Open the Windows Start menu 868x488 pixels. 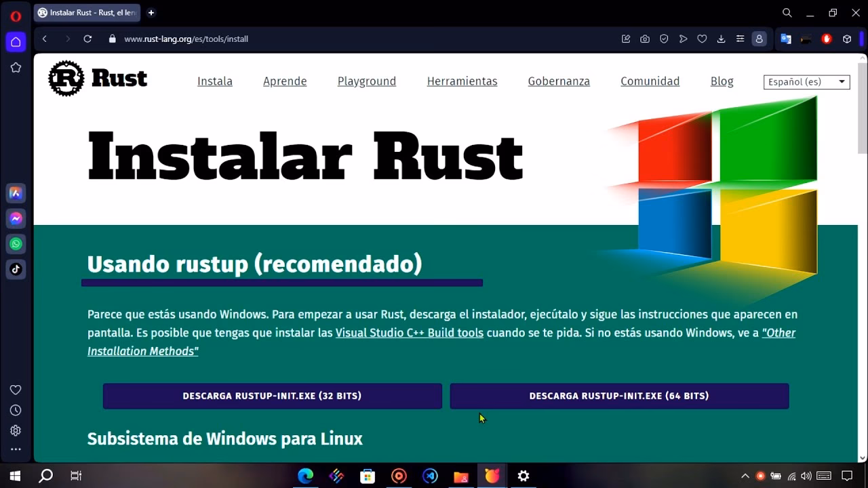15,476
